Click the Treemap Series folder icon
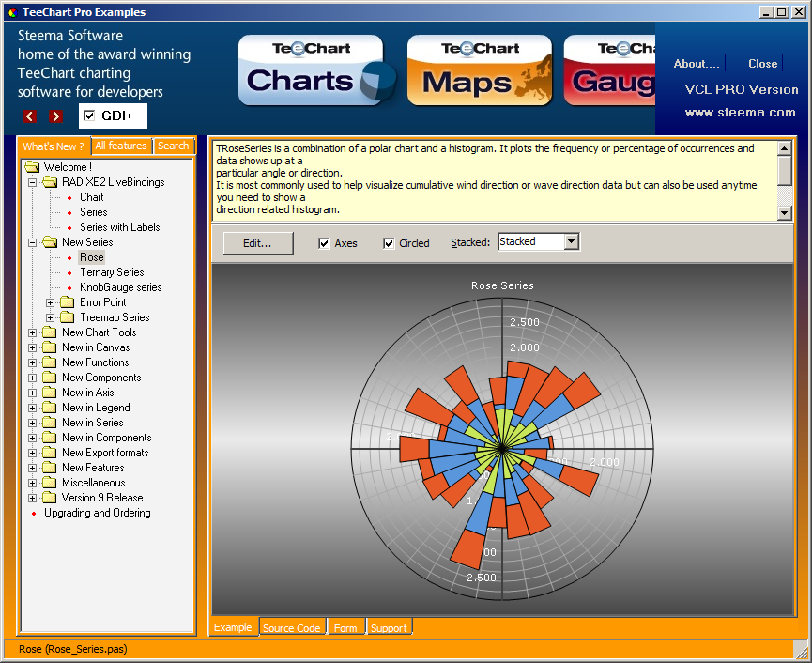 (x=68, y=317)
